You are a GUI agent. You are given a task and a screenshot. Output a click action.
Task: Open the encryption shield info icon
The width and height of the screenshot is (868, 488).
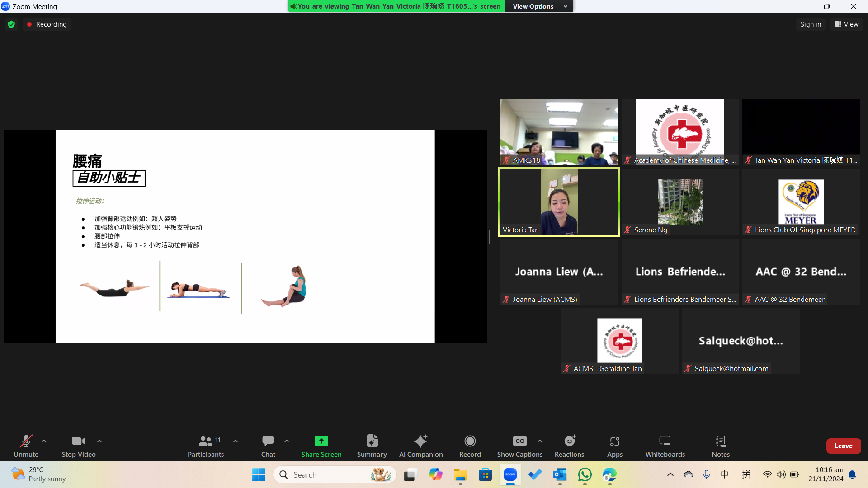[11, 24]
